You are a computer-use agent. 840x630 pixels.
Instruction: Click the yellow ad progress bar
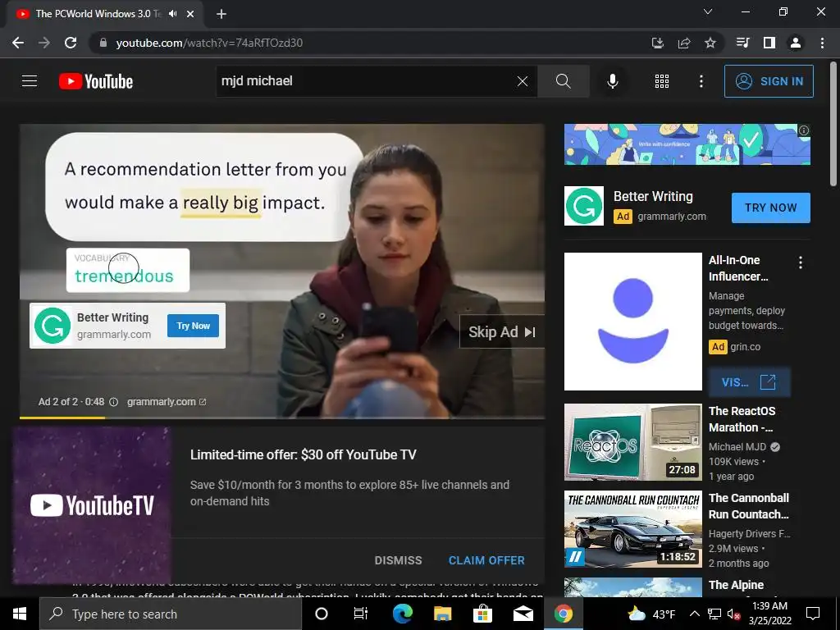pyautogui.click(x=62, y=418)
